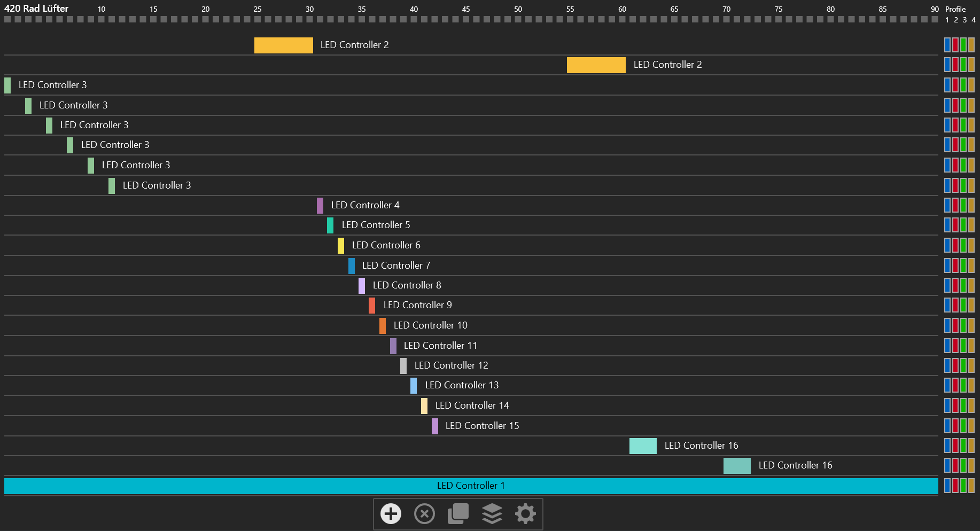Toggle blue profile 1 box for LED Controller 8
Viewport: 980px width, 531px height.
947,285
